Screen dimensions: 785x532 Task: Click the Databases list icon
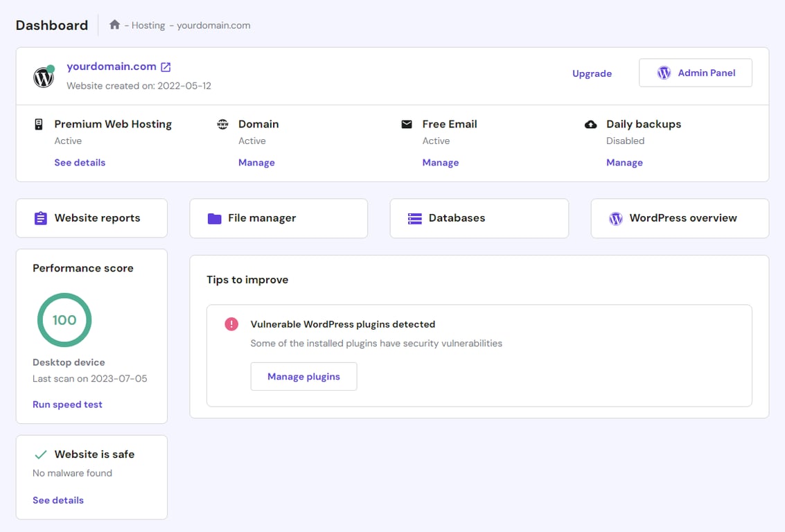click(x=415, y=218)
